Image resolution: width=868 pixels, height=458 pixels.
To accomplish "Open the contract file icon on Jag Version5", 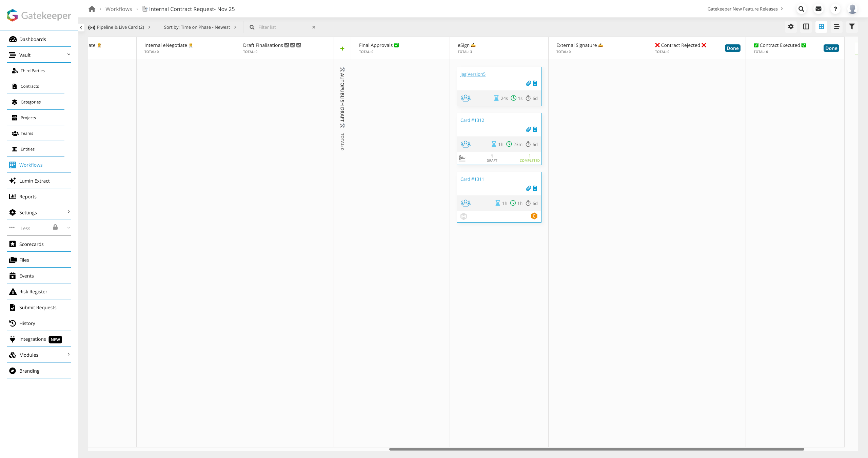I will coord(535,83).
